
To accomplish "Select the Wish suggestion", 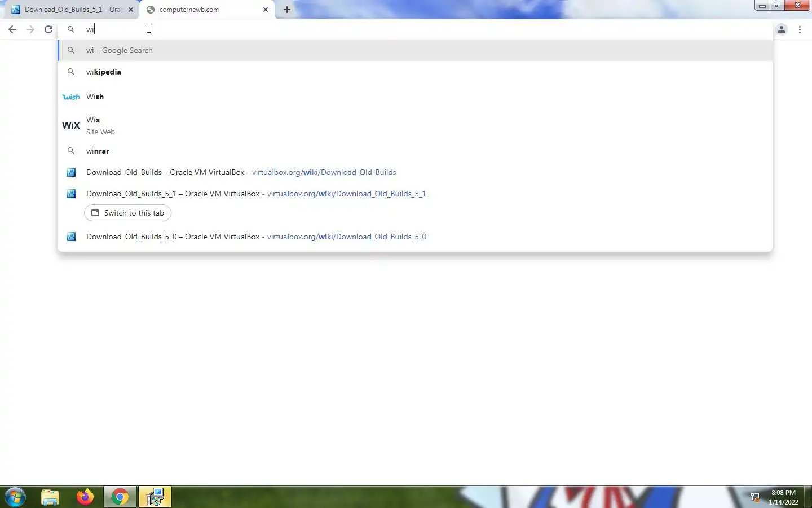I will 415,97.
